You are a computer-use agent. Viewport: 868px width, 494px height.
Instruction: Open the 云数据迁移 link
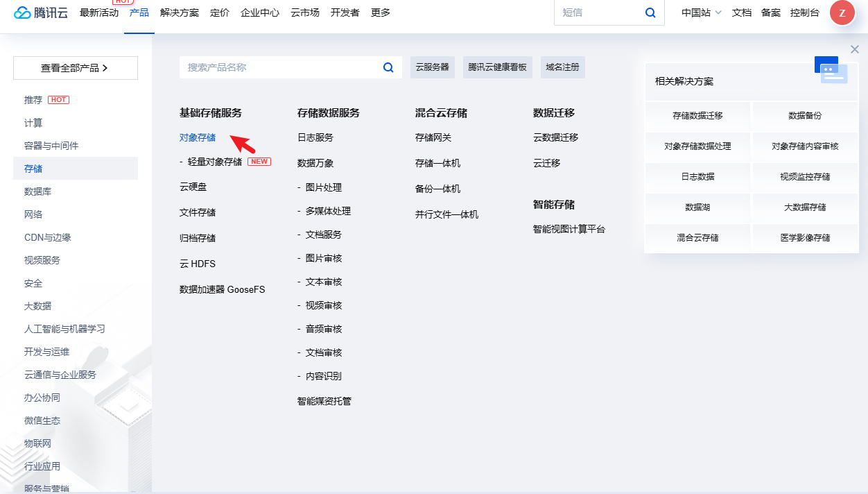click(556, 137)
